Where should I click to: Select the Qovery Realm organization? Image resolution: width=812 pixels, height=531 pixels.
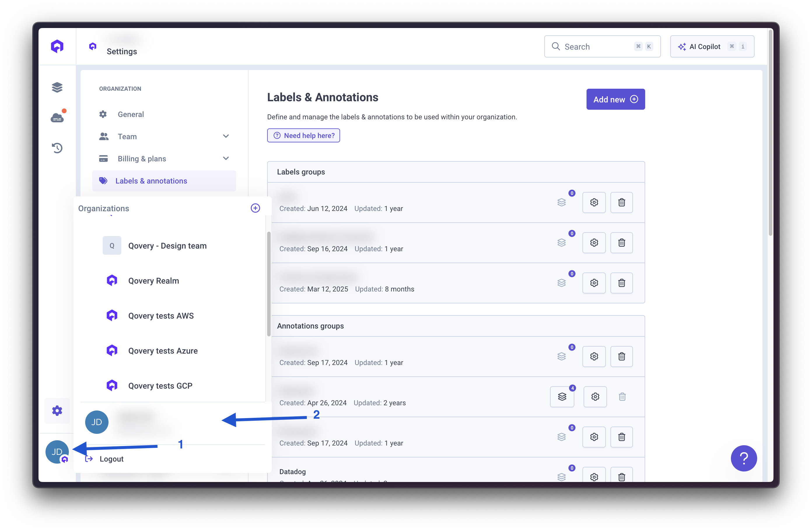click(153, 280)
